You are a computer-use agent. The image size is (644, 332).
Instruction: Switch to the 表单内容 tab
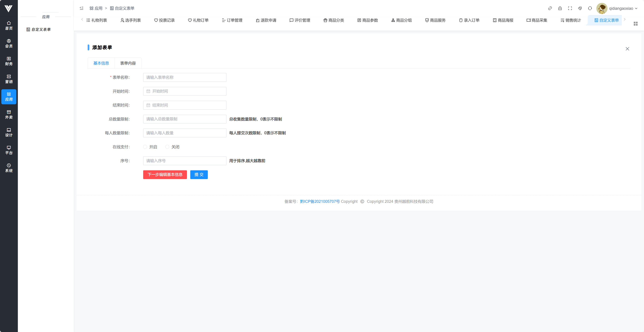(x=128, y=63)
